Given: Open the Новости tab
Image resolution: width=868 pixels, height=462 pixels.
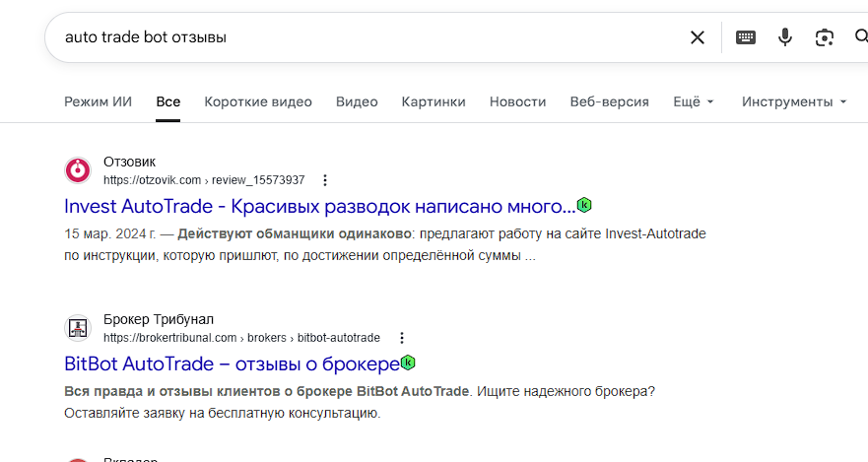Looking at the screenshot, I should tap(517, 101).
